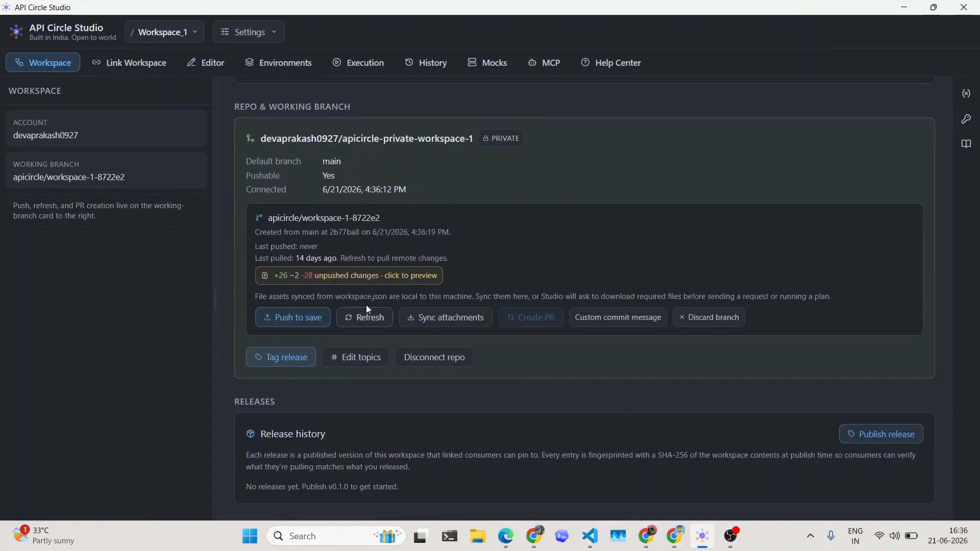The image size is (980, 551).
Task: Switch to the Workspace tab
Action: 43,62
